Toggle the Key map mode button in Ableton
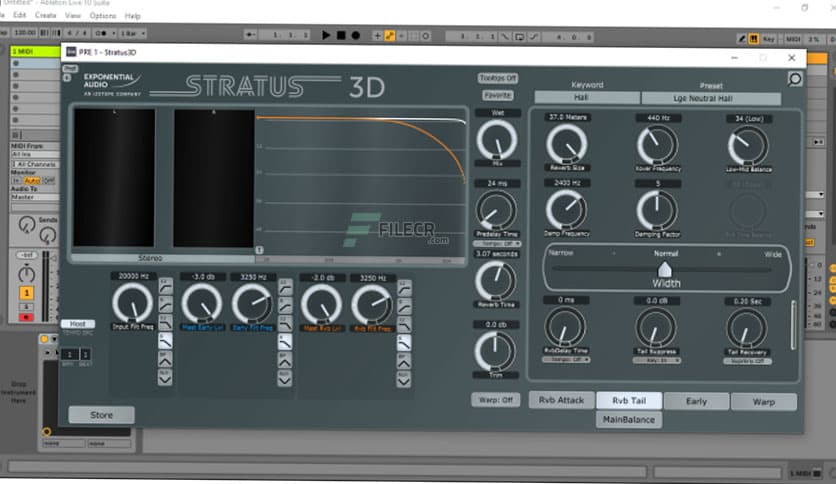The image size is (836, 484). (768, 39)
